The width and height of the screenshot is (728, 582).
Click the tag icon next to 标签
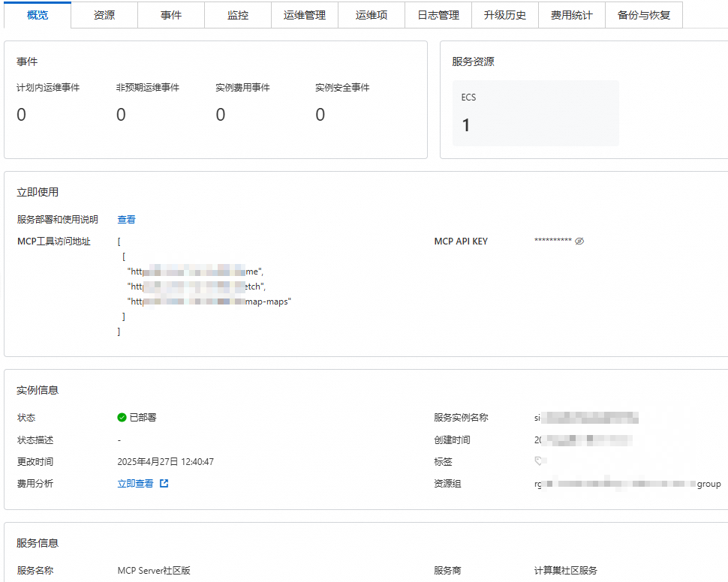tap(538, 460)
